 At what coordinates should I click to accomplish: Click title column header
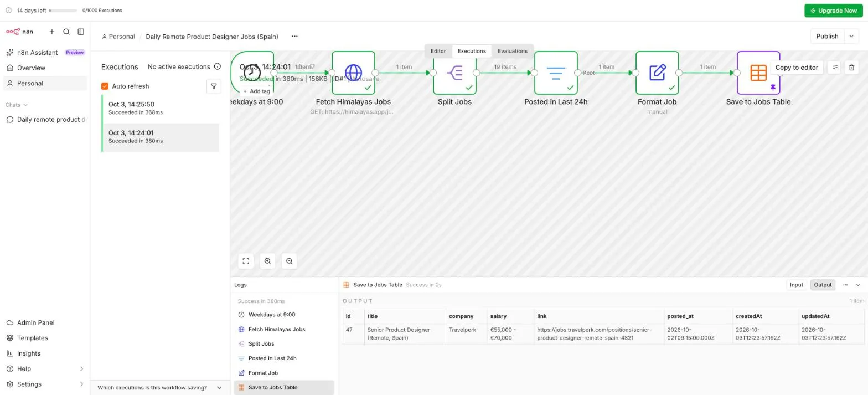405,316
